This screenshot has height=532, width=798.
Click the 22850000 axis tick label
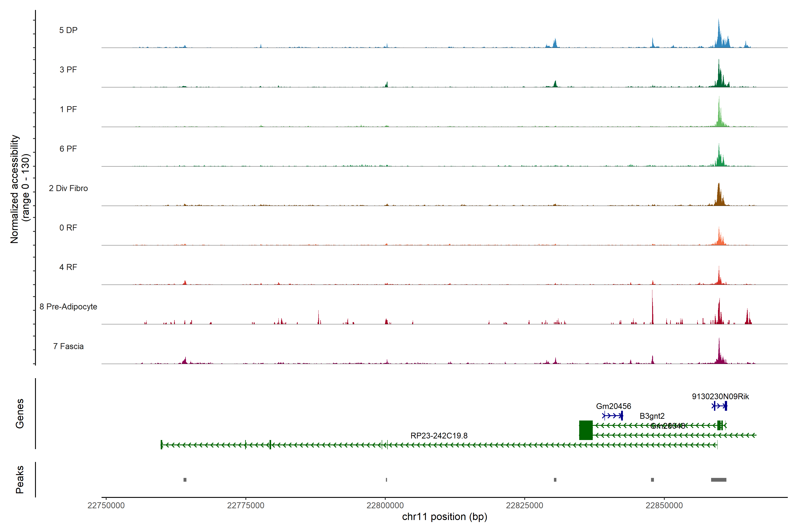664,506
